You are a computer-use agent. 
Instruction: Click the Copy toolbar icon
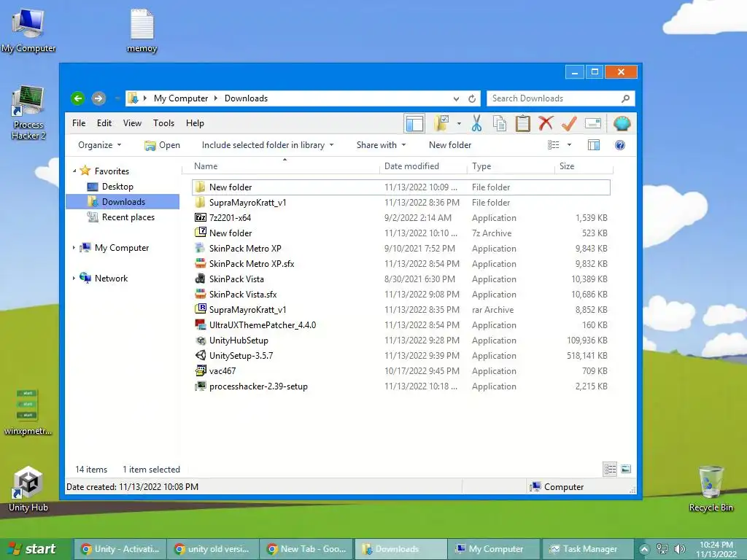click(499, 123)
